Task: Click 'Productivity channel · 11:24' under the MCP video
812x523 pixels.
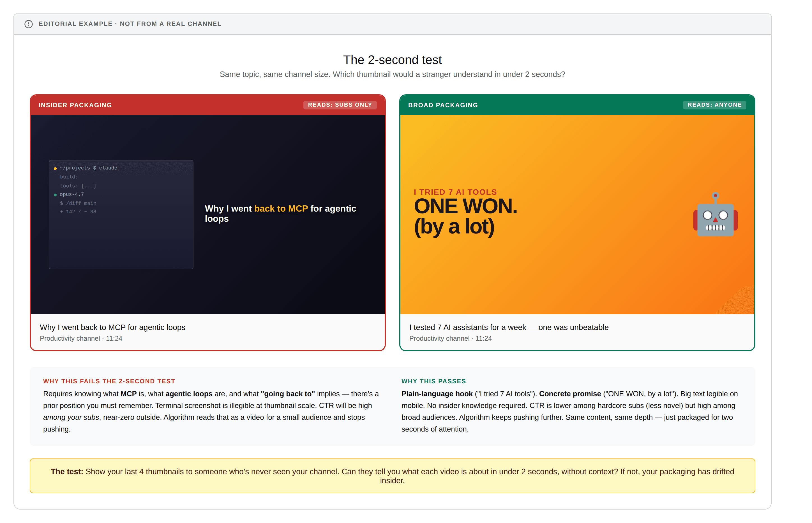Action: pos(81,338)
